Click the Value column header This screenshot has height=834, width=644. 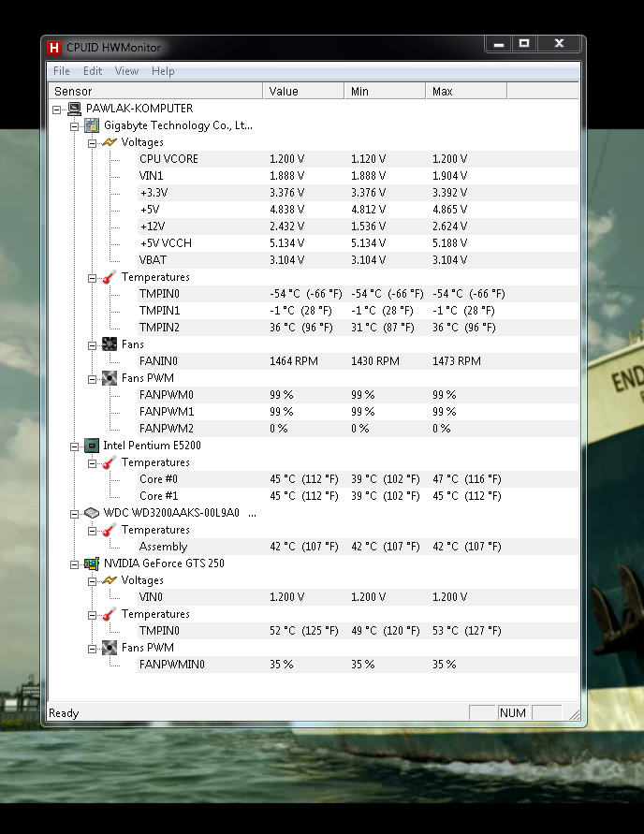(x=303, y=92)
